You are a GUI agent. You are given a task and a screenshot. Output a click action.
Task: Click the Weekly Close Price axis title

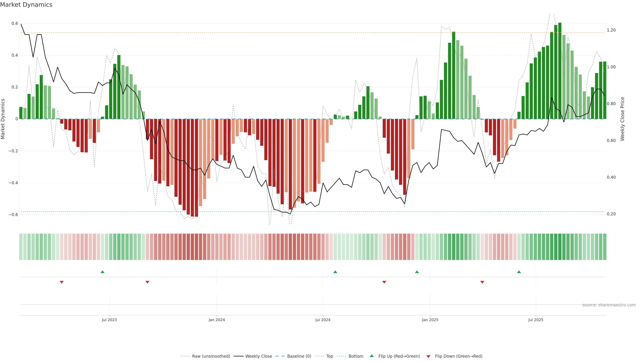(623, 119)
